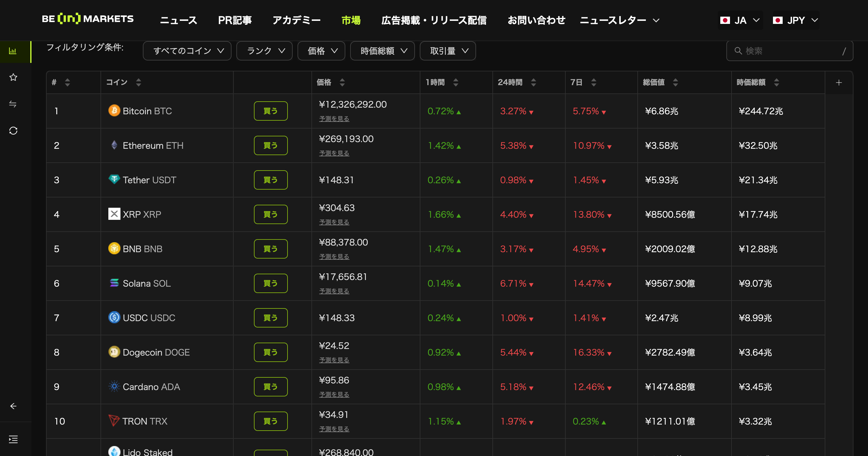
Task: Toggle sort on 時価総額 column header
Action: click(x=776, y=83)
